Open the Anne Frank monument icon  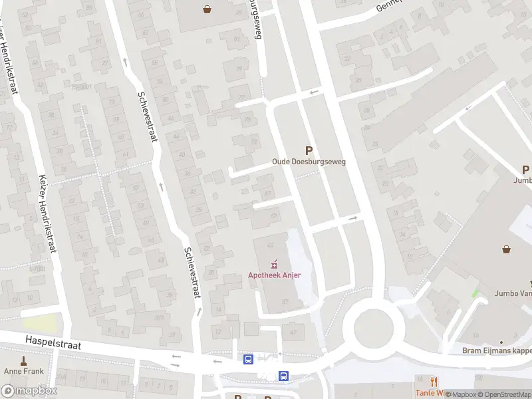(24, 361)
